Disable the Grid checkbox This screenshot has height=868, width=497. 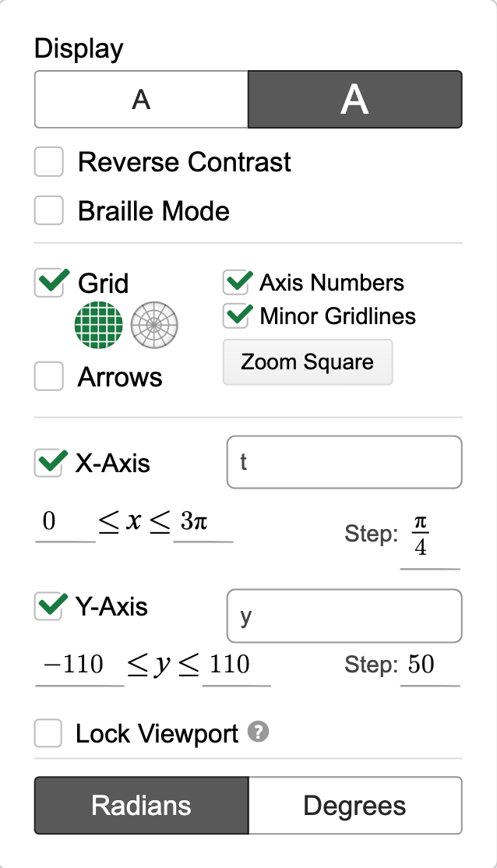[x=49, y=283]
